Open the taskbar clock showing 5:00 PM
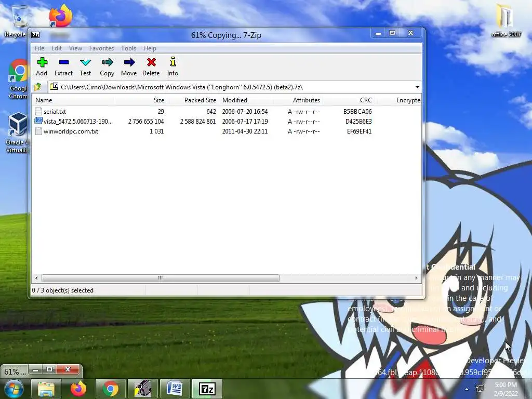The width and height of the screenshot is (532, 399). 506,389
